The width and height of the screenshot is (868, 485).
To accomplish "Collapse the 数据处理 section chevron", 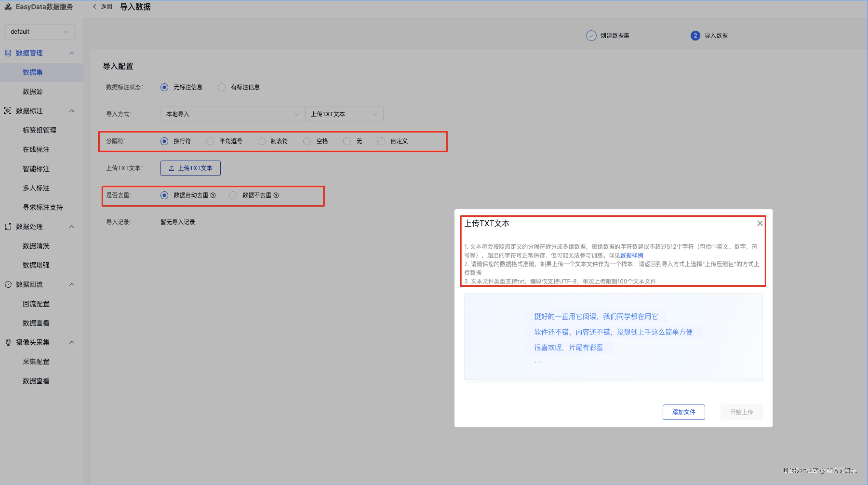I will click(x=72, y=227).
